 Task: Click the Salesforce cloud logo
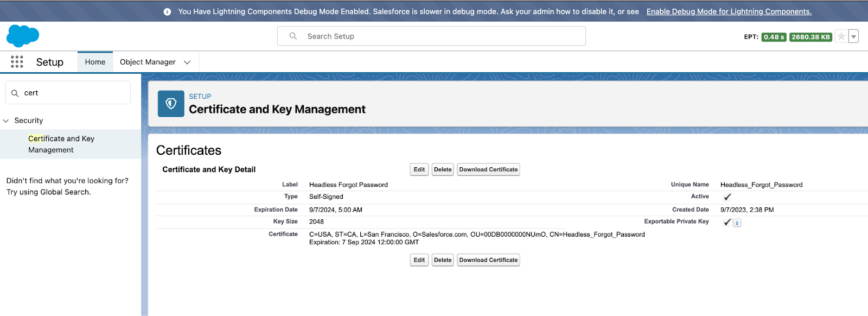pyautogui.click(x=23, y=36)
